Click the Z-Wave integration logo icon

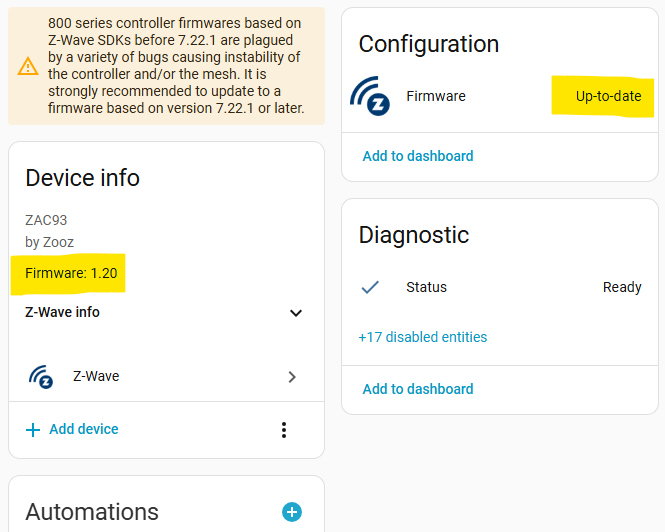pos(41,377)
